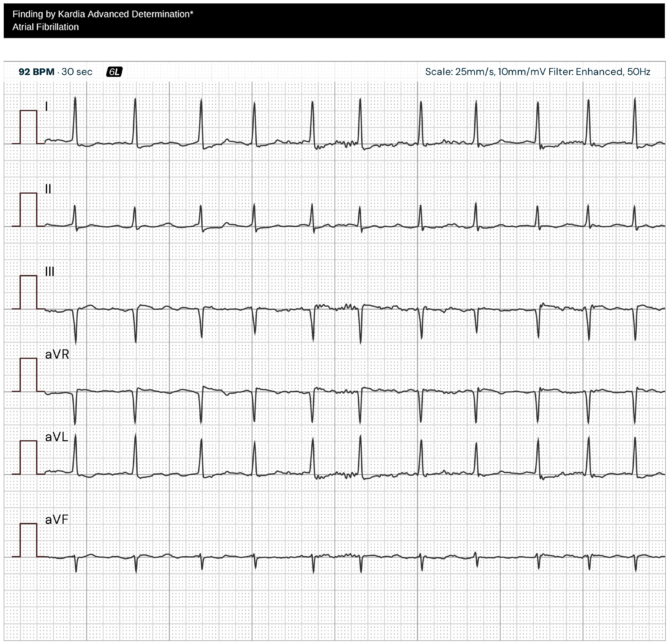Click the 'Filter: Enhanced, 50Hz' text
Viewport: 669px width, 644px height.
pyautogui.click(x=599, y=72)
